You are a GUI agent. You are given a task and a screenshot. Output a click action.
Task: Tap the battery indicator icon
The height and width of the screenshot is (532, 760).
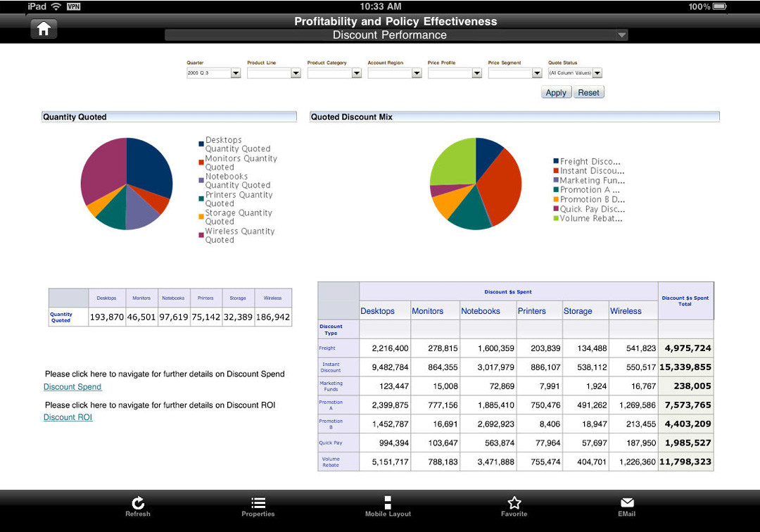[719, 6]
